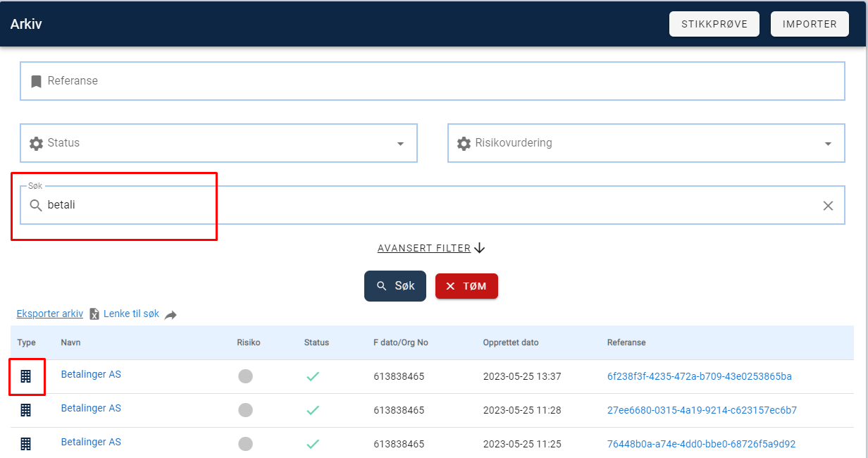Open the Status dropdown

tap(218, 143)
